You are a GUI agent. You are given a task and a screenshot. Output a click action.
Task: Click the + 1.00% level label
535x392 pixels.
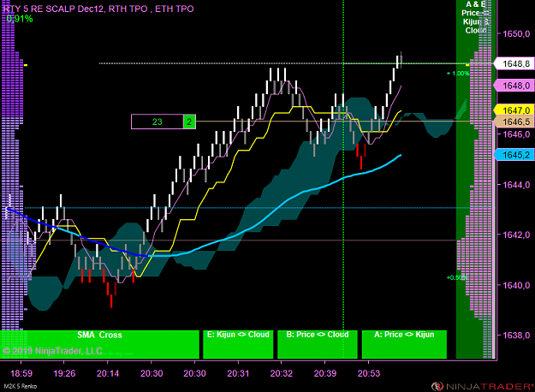click(458, 74)
